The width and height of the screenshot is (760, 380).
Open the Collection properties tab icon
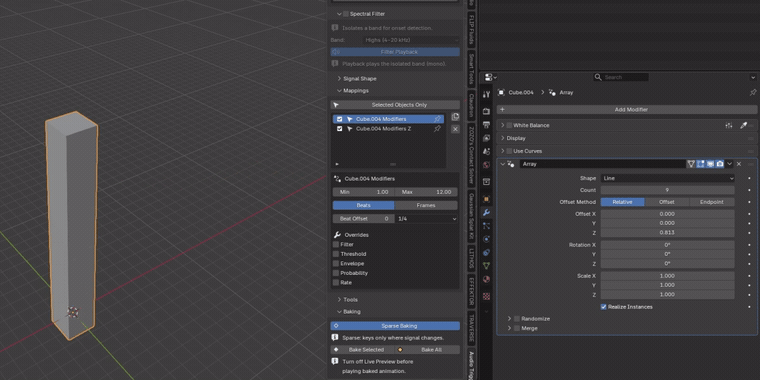click(x=487, y=182)
